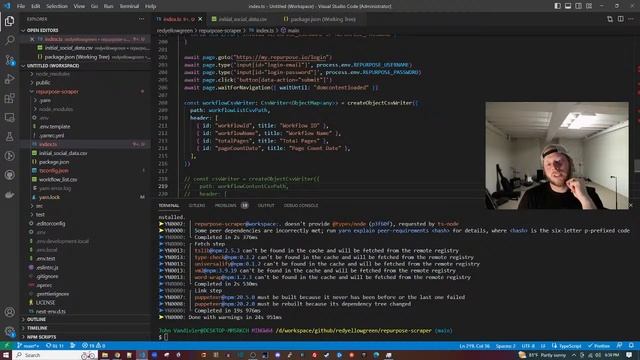Click the feedback icon in status bar
The height and width of the screenshot is (360, 640).
(x=620, y=345)
